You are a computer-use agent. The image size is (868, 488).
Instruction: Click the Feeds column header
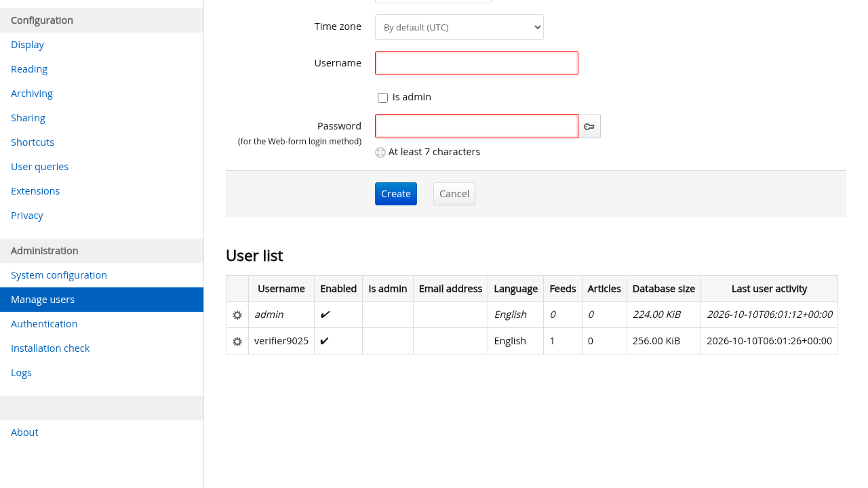563,289
